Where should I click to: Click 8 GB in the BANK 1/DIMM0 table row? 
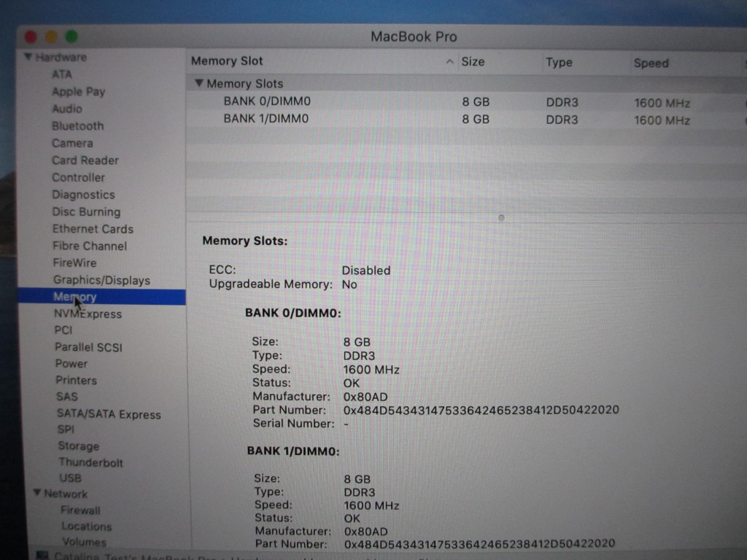coord(476,119)
